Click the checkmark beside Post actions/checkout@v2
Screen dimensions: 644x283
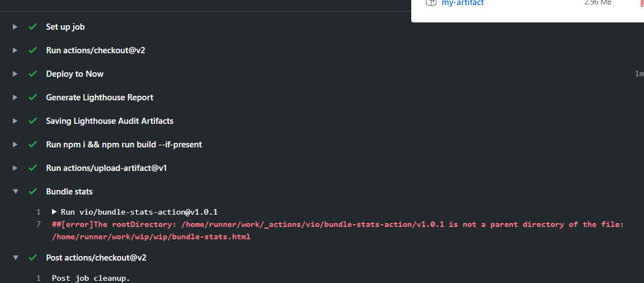pos(33,258)
